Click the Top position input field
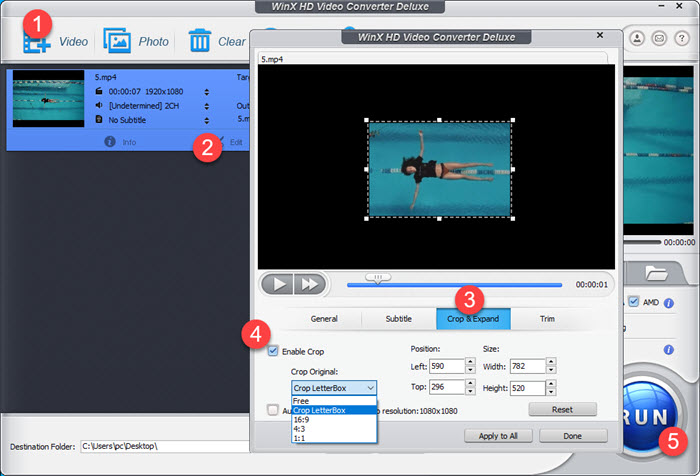This screenshot has width=700, height=476. click(447, 387)
